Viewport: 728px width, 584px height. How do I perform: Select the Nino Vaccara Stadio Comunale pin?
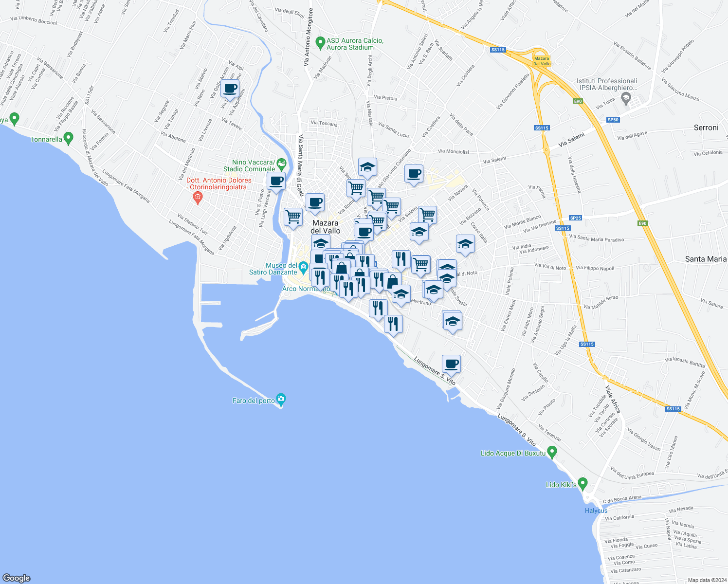coord(281,164)
